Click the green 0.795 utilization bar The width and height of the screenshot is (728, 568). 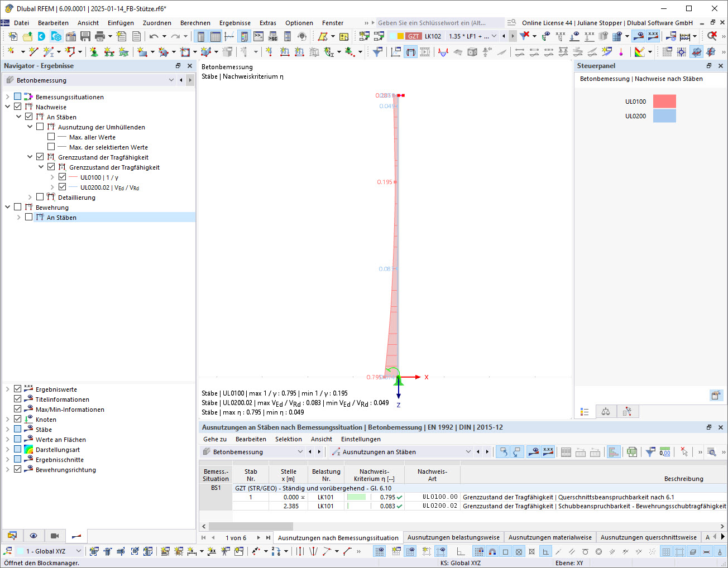click(x=356, y=497)
